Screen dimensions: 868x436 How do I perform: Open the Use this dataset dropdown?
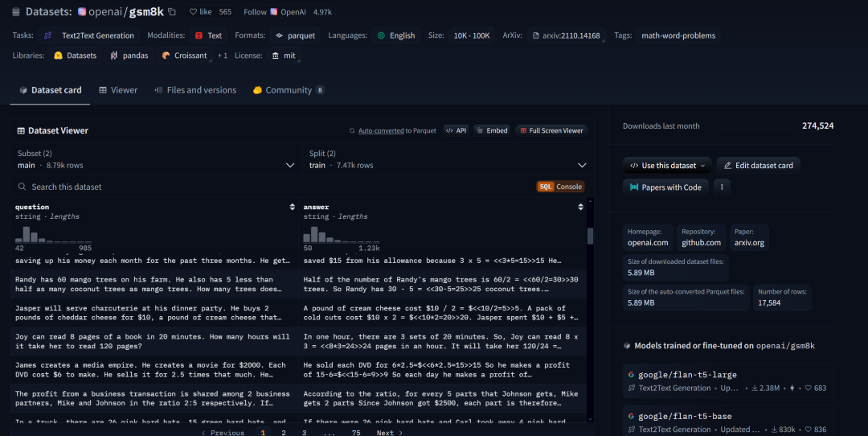point(667,166)
